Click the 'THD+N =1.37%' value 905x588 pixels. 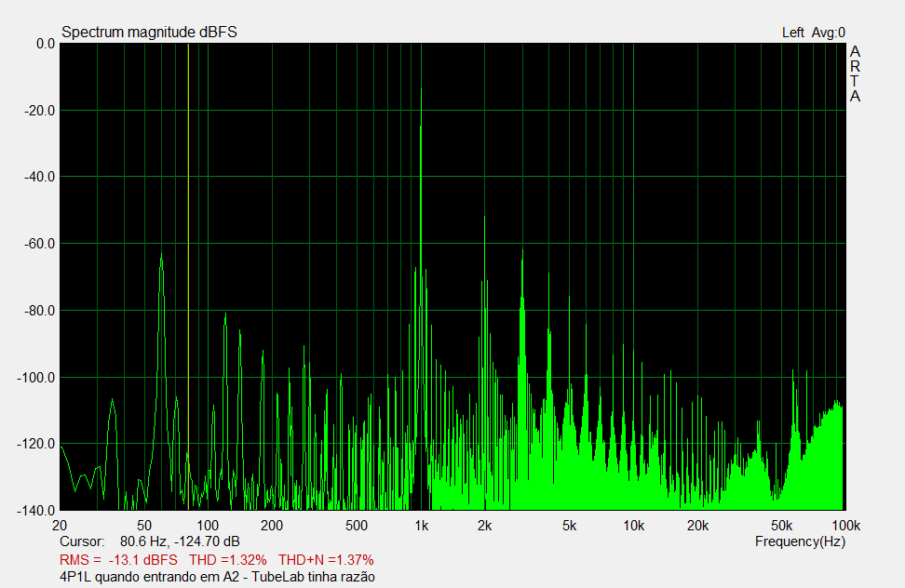pos(326,560)
